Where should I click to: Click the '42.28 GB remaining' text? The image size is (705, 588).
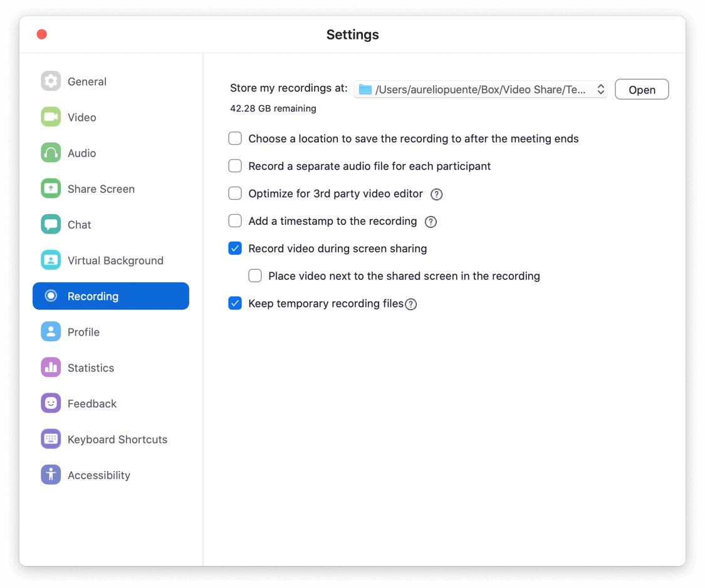click(x=273, y=108)
